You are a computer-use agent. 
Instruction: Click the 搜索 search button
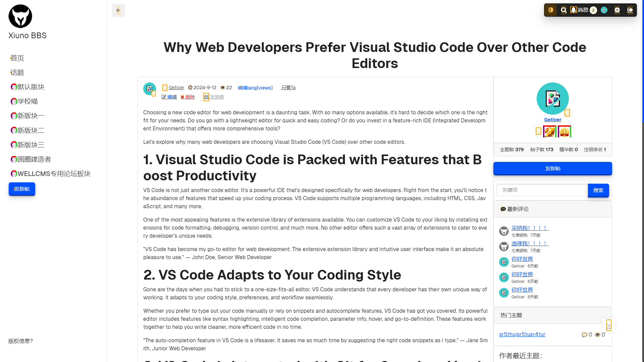(598, 190)
